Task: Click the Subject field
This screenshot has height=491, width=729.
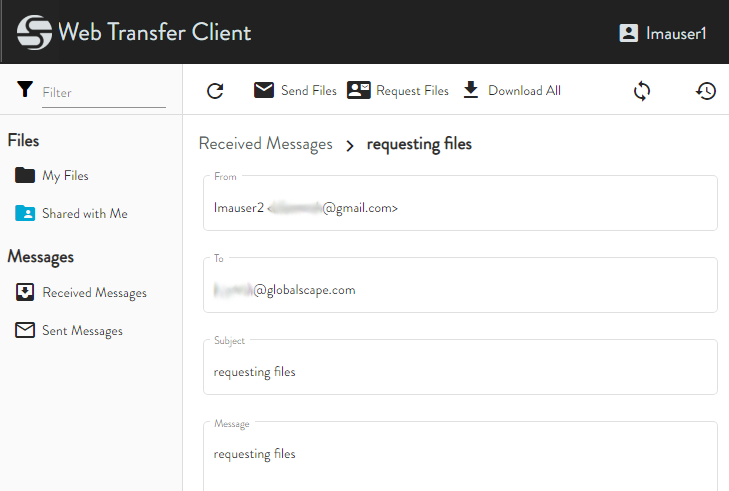Action: point(460,371)
